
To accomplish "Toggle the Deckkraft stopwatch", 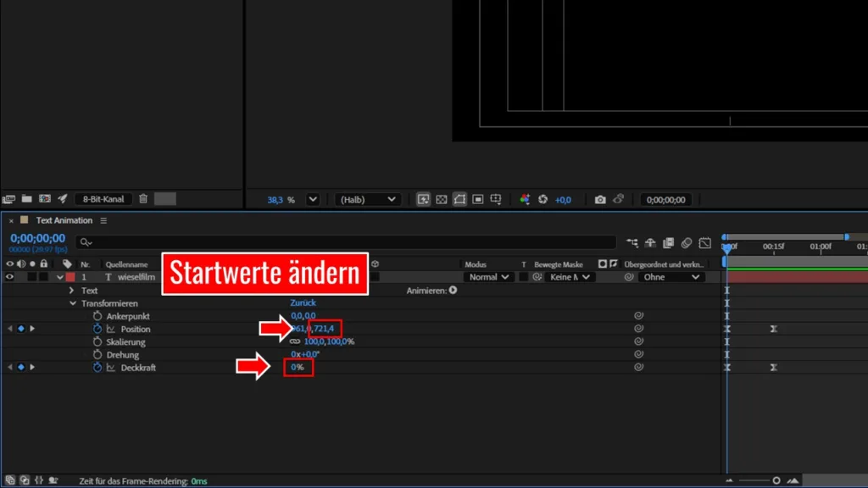I will pyautogui.click(x=97, y=368).
